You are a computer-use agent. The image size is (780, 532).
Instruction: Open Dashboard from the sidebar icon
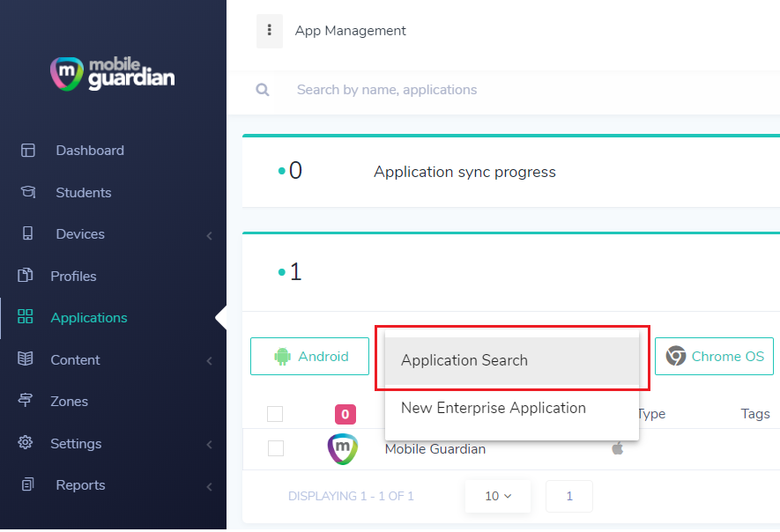tap(28, 150)
